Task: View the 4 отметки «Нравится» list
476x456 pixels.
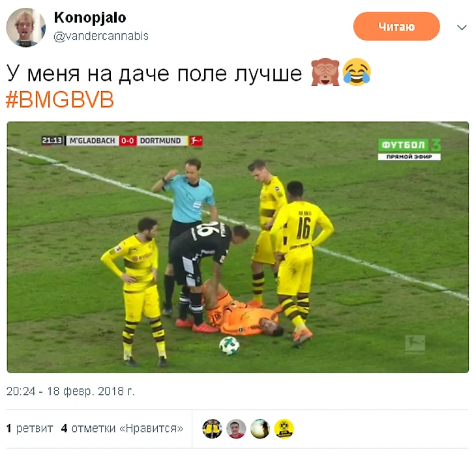Action: coord(122,428)
